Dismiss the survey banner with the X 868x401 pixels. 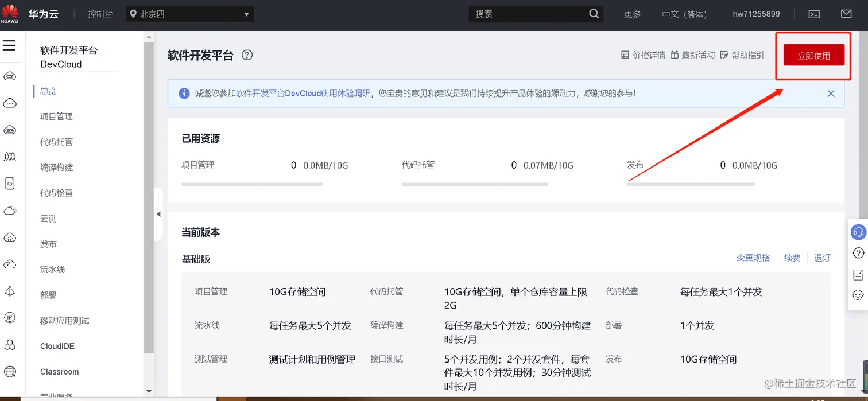831,94
